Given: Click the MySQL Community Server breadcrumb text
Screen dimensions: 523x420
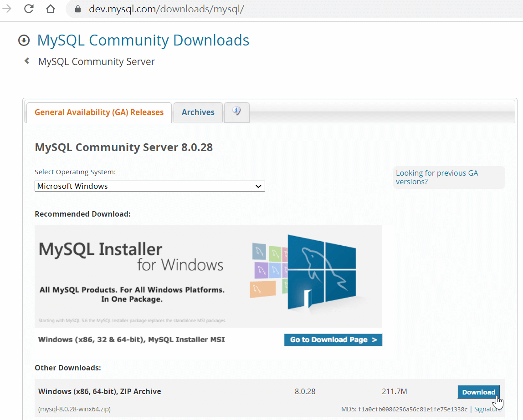Looking at the screenshot, I should pyautogui.click(x=97, y=61).
